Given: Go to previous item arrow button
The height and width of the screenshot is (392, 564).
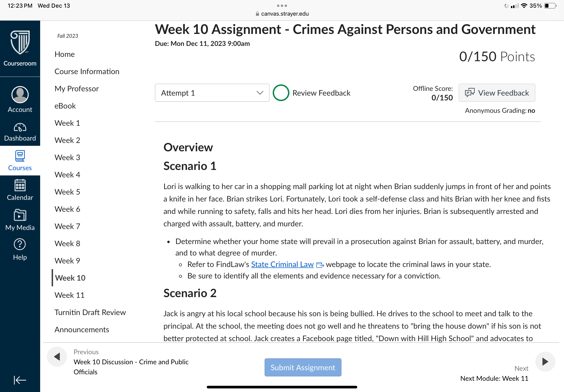Looking at the screenshot, I should (x=57, y=357).
